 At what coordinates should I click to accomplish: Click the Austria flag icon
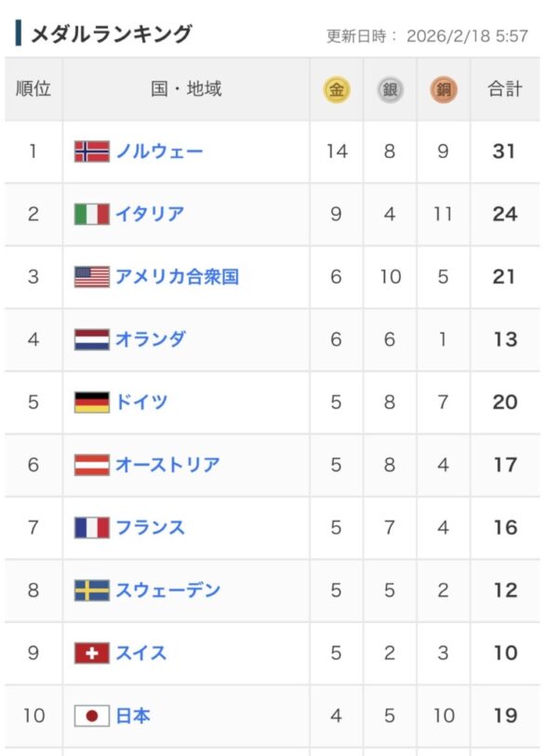pyautogui.click(x=92, y=465)
